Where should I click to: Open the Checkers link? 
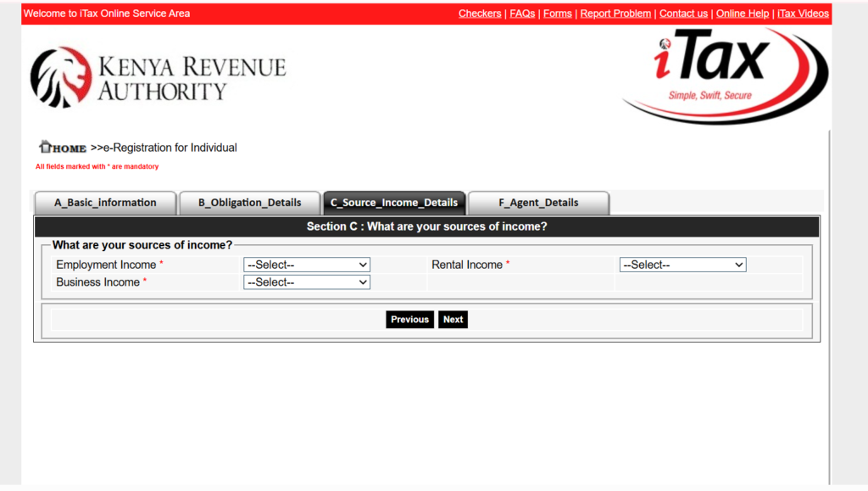(480, 13)
